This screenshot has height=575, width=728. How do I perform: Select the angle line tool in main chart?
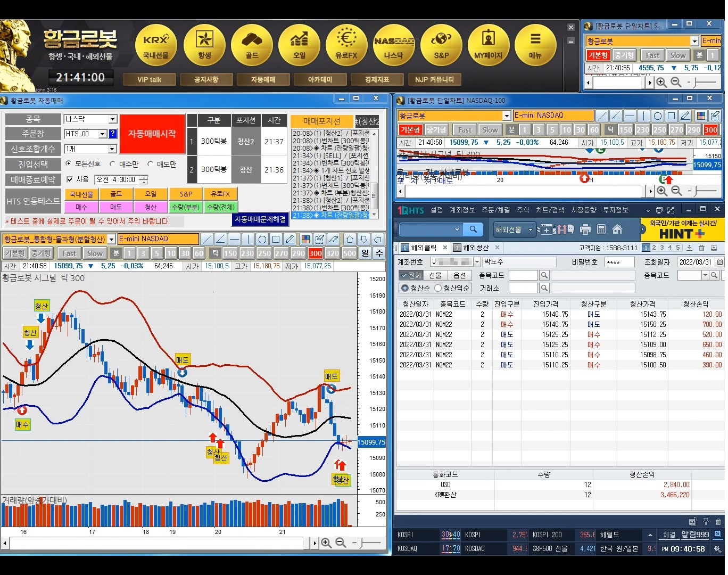pyautogui.click(x=220, y=239)
